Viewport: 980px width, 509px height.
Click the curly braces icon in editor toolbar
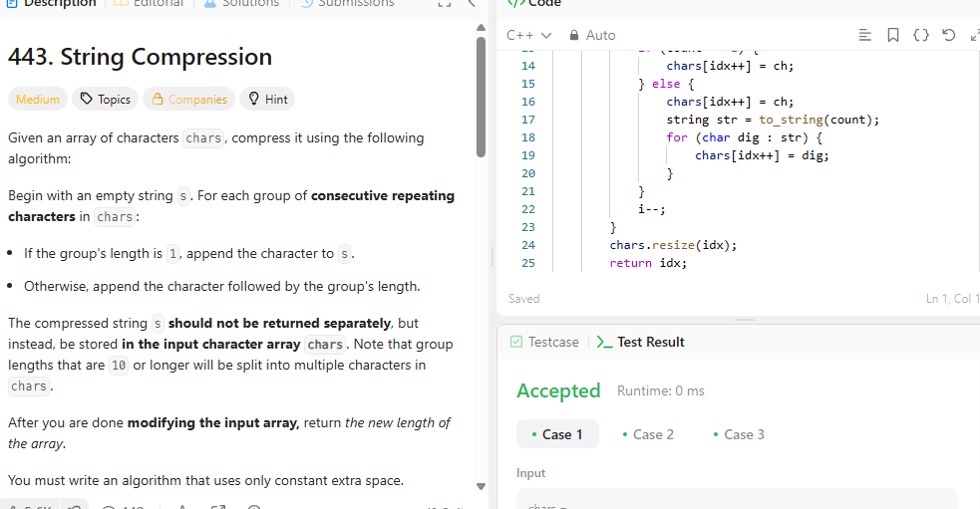[x=920, y=35]
